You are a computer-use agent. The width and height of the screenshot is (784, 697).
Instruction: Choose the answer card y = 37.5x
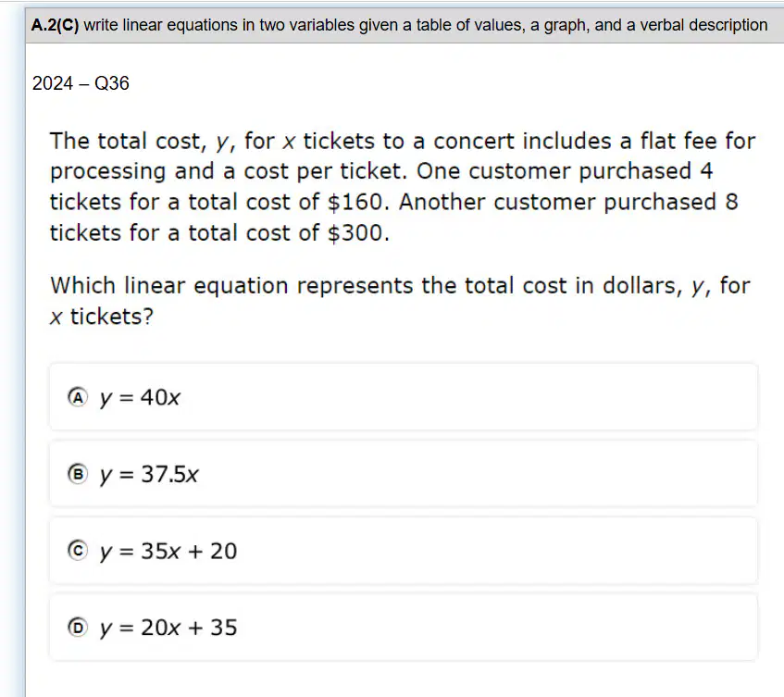tap(404, 474)
